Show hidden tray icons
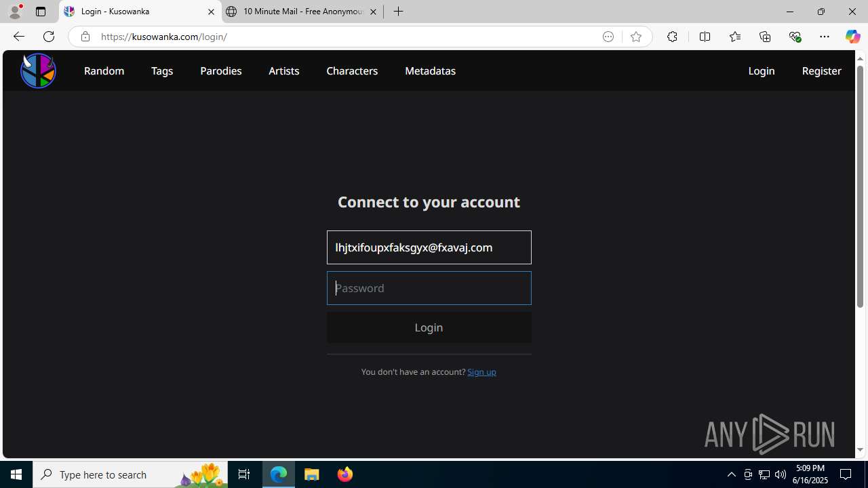 (x=731, y=474)
